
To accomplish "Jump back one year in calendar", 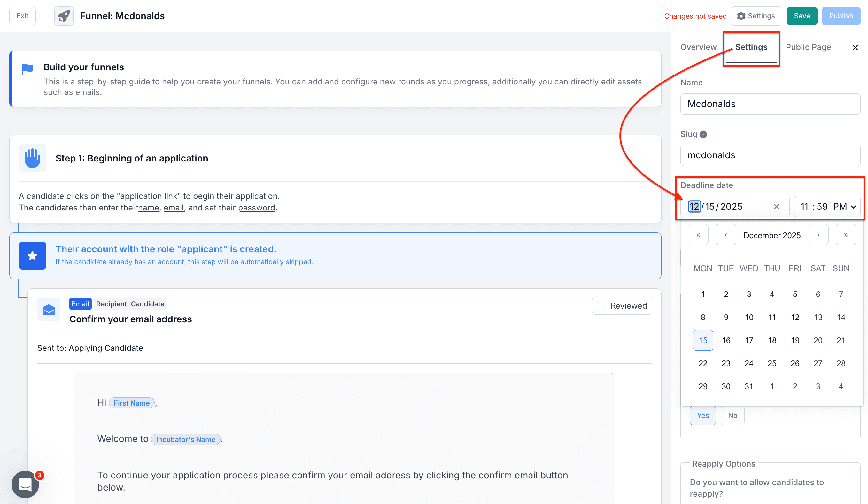I will [698, 235].
